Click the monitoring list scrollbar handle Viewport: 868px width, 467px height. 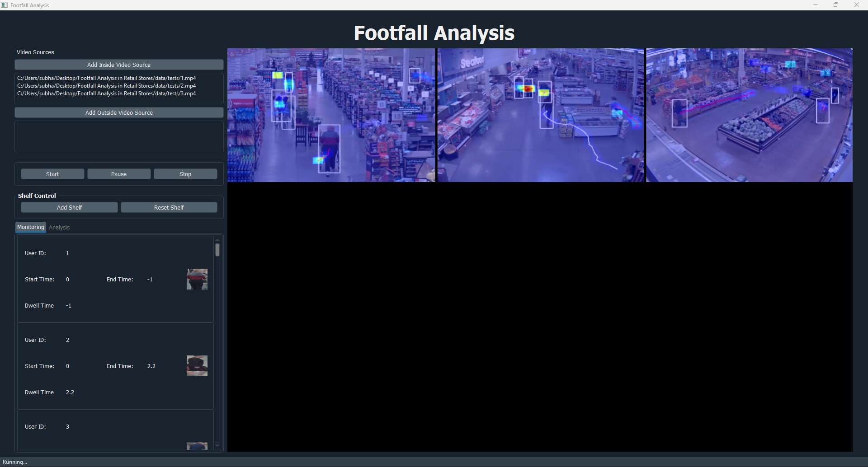217,250
